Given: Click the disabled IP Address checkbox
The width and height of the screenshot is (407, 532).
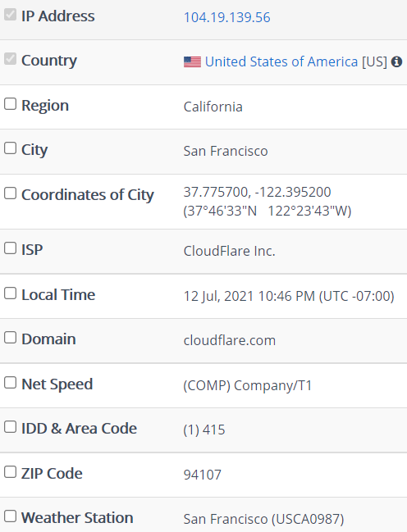Looking at the screenshot, I should [x=10, y=14].
